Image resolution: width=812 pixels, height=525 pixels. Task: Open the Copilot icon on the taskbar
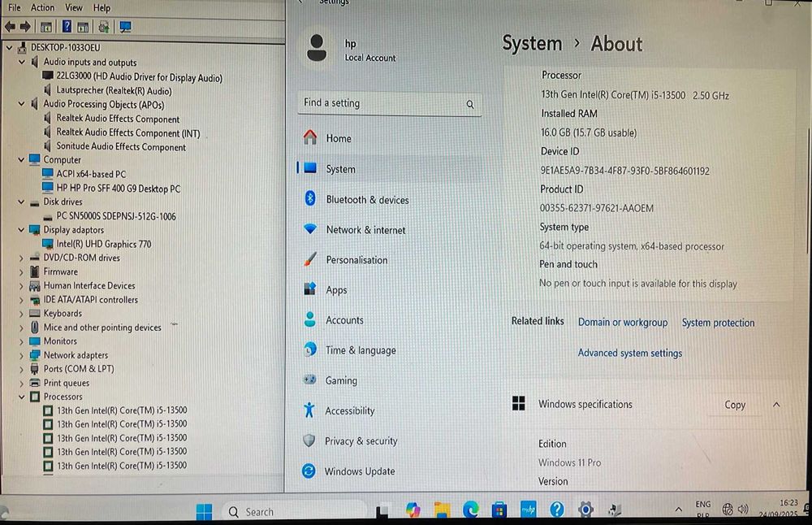pyautogui.click(x=412, y=510)
